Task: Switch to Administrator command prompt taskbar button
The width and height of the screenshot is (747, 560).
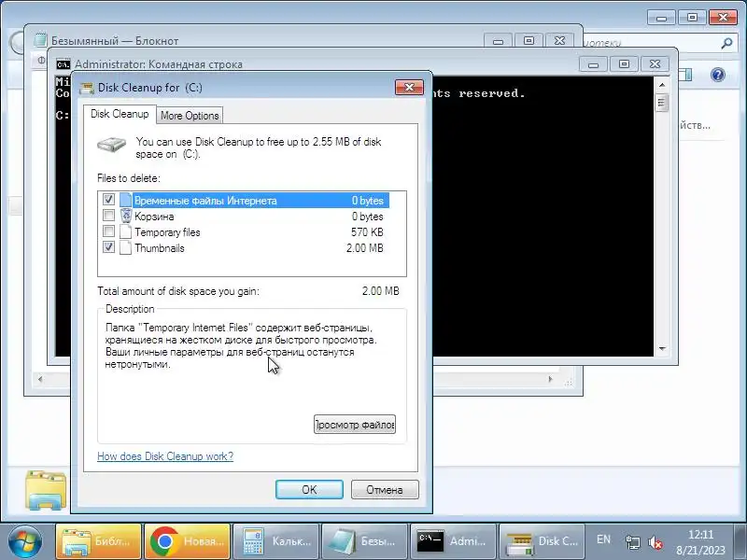Action: point(453,541)
